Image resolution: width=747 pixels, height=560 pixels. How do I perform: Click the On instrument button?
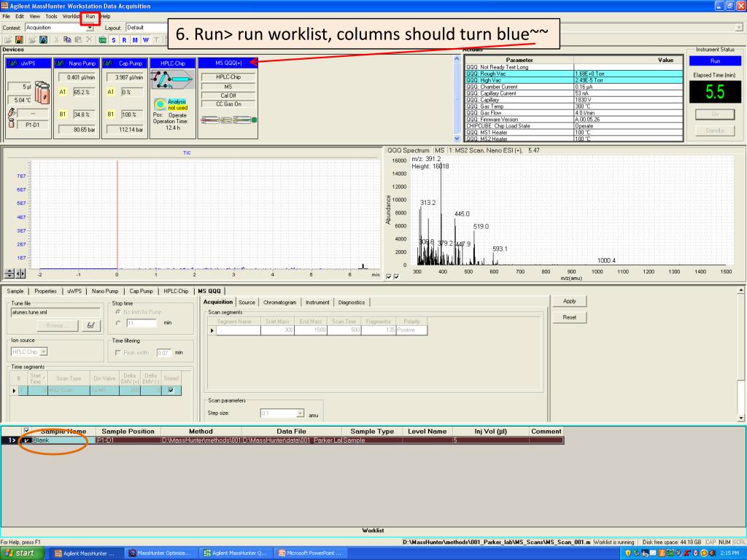715,114
